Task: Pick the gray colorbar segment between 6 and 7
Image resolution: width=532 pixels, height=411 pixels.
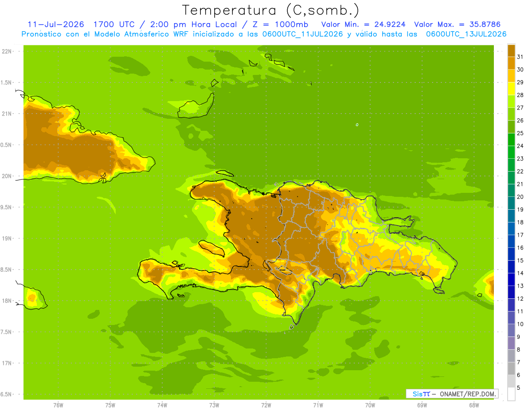Action: tap(511, 369)
